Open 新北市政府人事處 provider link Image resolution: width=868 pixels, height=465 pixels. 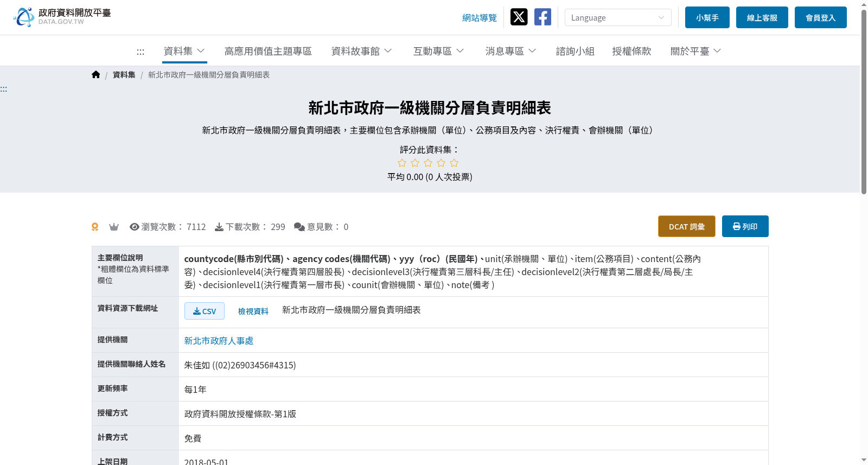tap(219, 341)
